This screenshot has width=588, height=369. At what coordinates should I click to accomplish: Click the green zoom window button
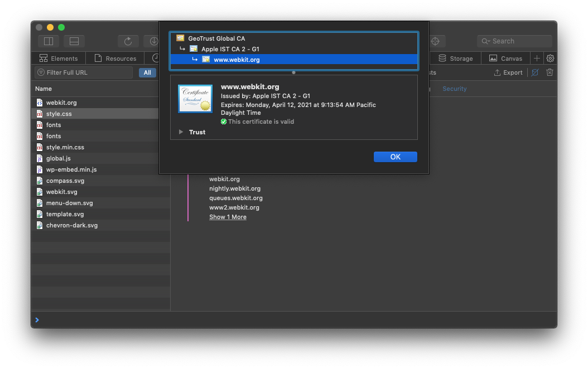tap(61, 27)
